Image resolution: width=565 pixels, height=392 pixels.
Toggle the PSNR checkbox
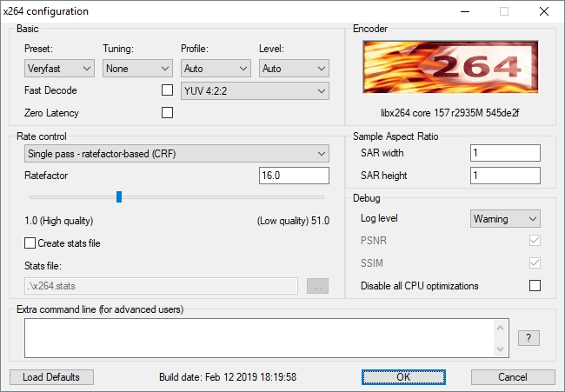[535, 240]
